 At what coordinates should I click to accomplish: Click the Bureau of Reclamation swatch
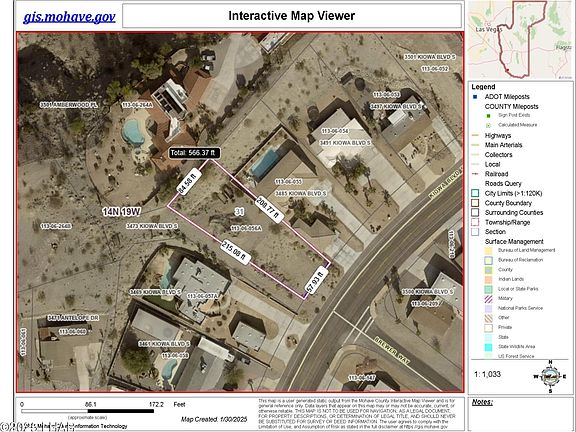488,260
